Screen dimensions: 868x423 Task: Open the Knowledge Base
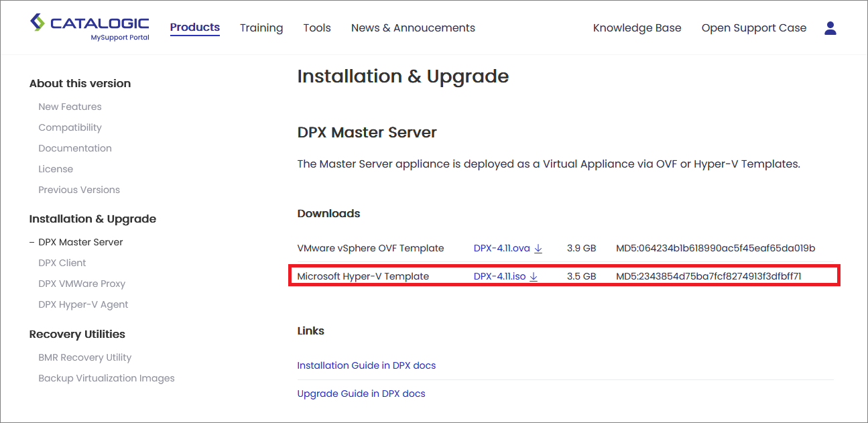[637, 28]
